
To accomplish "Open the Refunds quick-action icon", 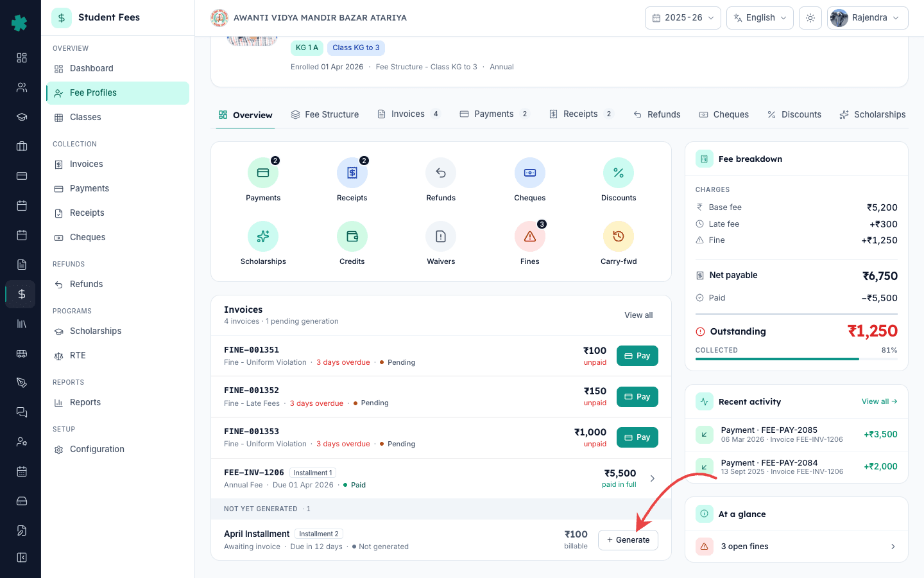I will pyautogui.click(x=441, y=173).
